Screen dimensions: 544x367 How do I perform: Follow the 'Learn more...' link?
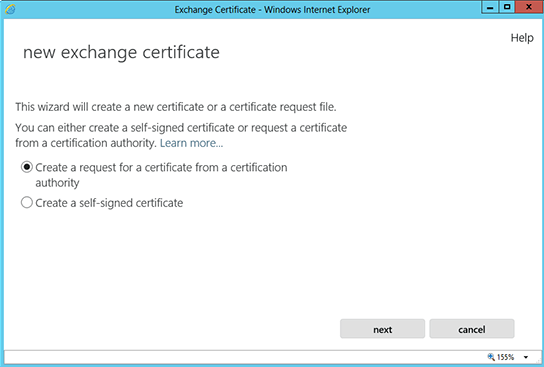tap(192, 143)
